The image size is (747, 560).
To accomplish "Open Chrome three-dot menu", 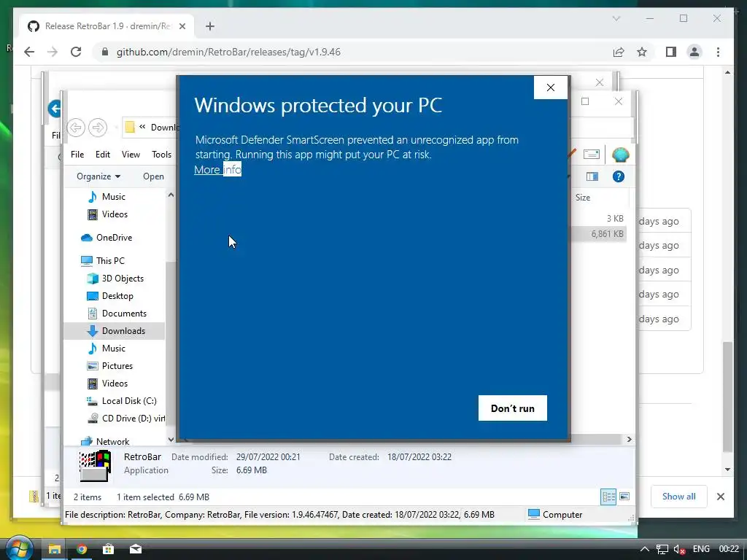I will click(718, 52).
